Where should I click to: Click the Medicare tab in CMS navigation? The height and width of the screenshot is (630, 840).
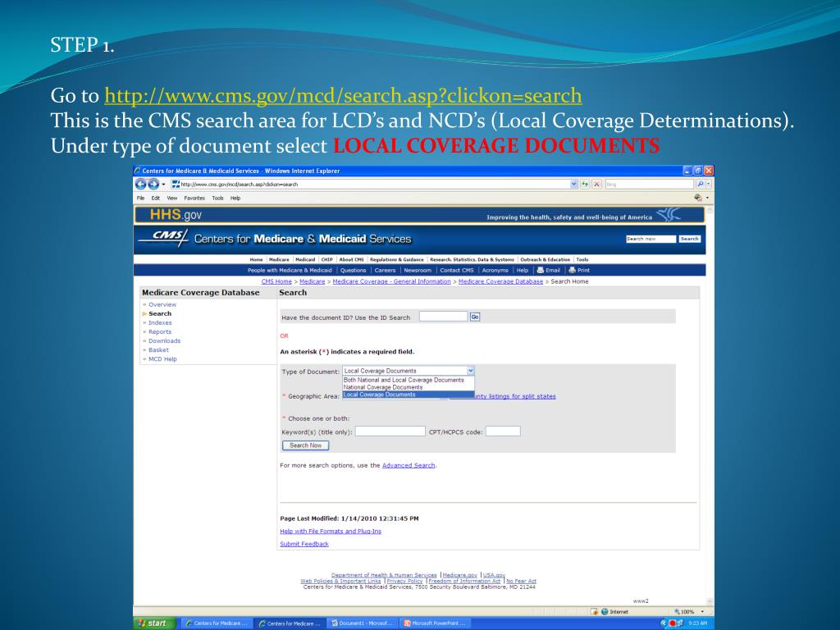(279, 260)
